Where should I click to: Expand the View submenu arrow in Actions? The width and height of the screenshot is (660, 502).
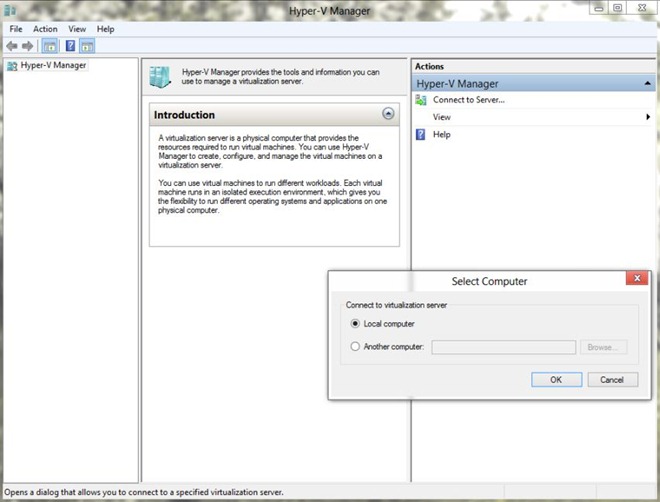(x=648, y=117)
